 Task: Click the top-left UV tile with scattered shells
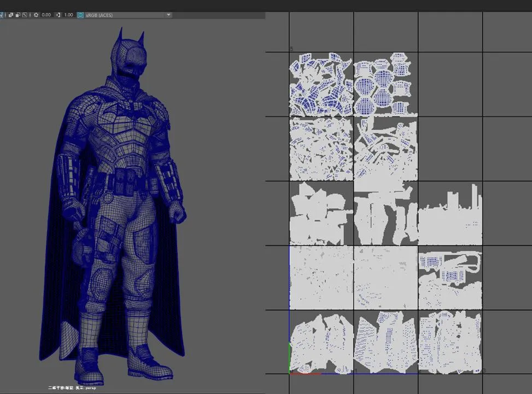tap(321, 84)
